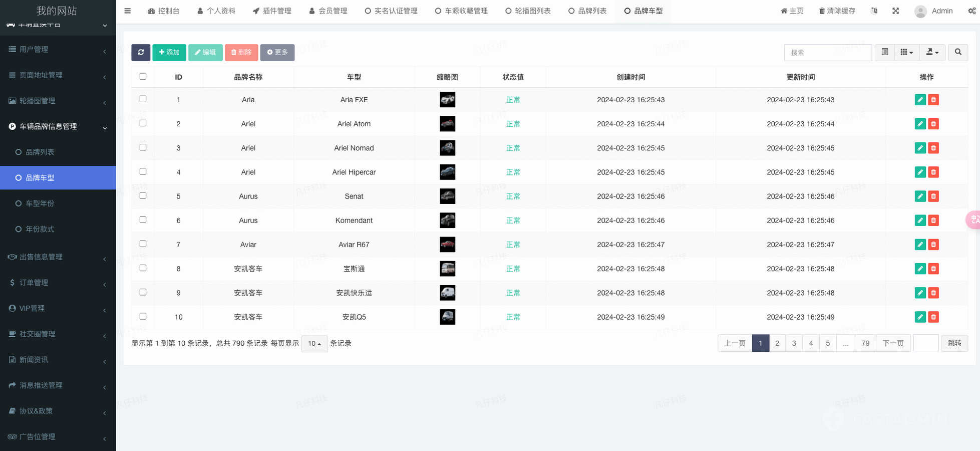
Task: Delete the Ariel Nomad row using red trash icon
Action: [x=933, y=148]
